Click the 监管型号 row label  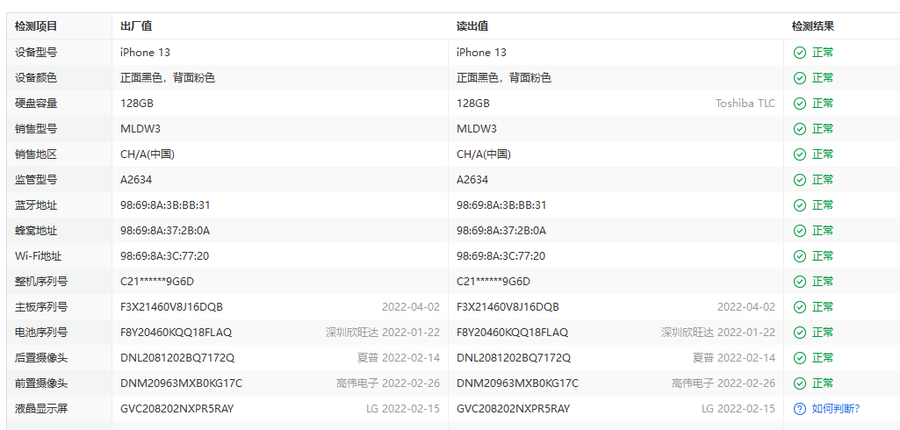point(36,180)
